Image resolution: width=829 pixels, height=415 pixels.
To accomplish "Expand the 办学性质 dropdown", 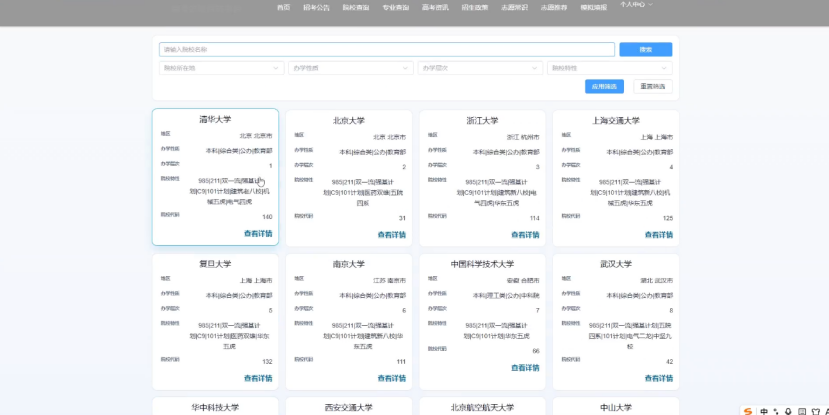I will (x=351, y=68).
